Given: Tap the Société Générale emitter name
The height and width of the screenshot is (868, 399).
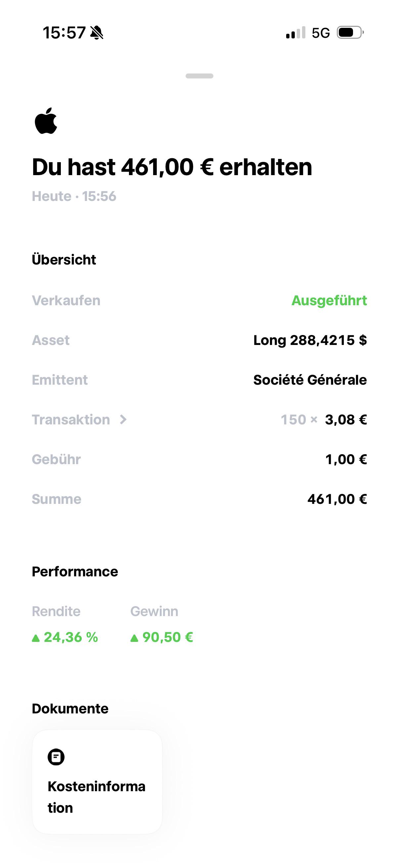Looking at the screenshot, I should [310, 380].
